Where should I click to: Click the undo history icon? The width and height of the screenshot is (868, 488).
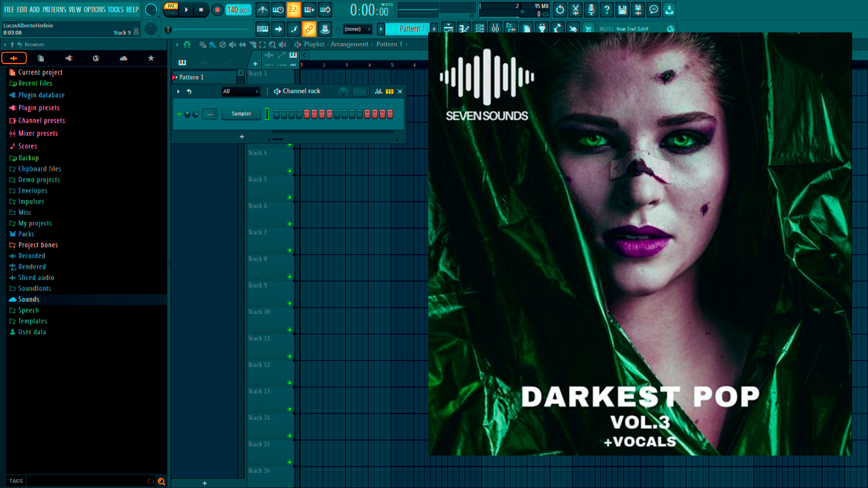[x=560, y=10]
